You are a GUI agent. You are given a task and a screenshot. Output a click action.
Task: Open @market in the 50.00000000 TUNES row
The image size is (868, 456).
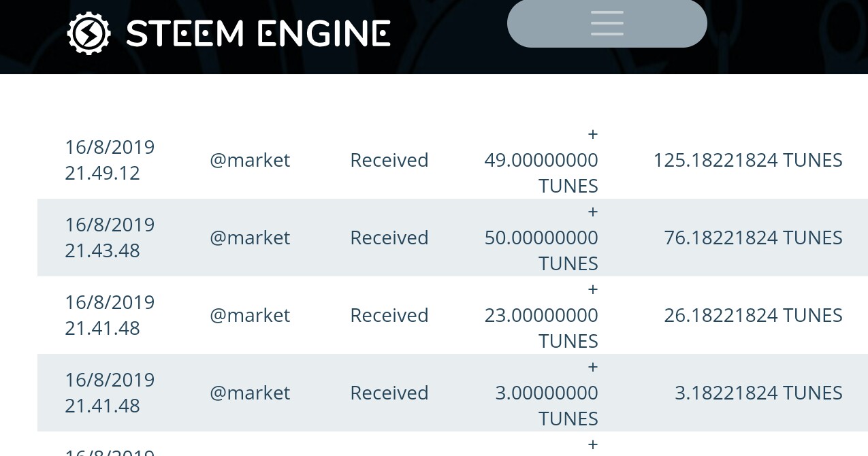(250, 238)
